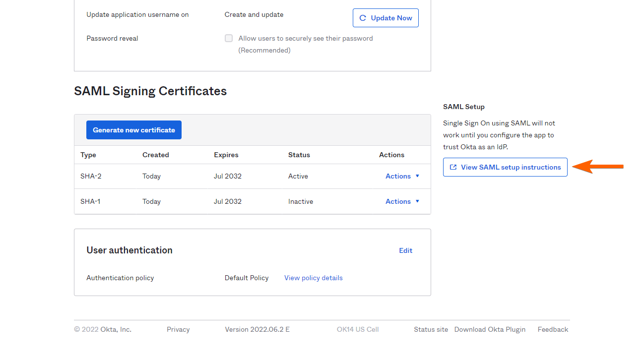Click external-link icon on View SAML setup instructions
Screen dimensions: 644x362
point(453,168)
